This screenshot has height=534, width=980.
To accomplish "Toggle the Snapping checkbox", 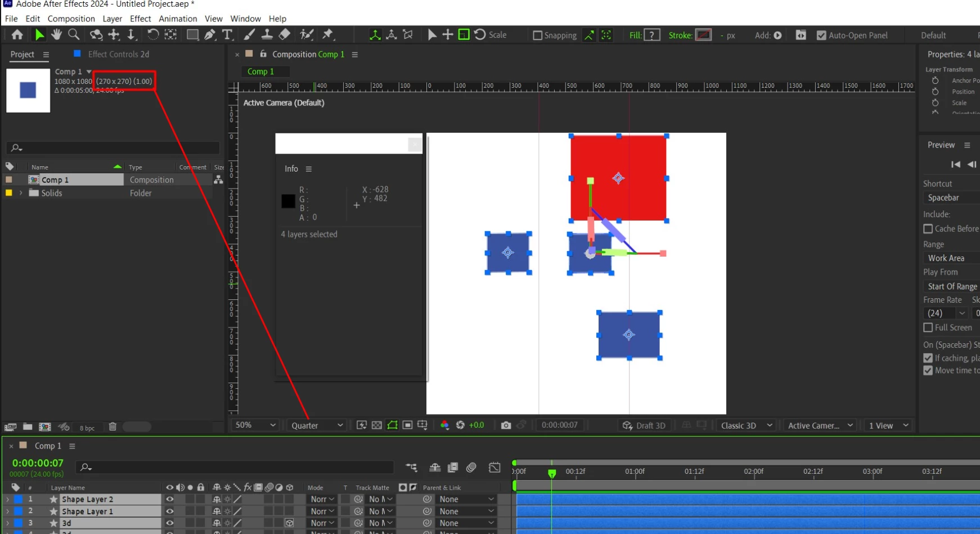I will tap(538, 35).
